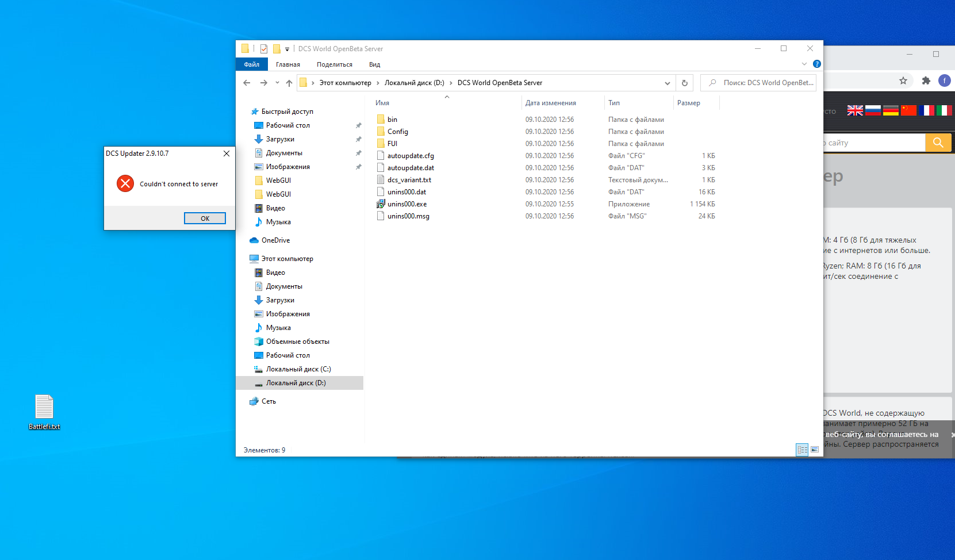Click the search box for DCS World OpenBeta
The image size is (955, 560).
click(x=758, y=83)
